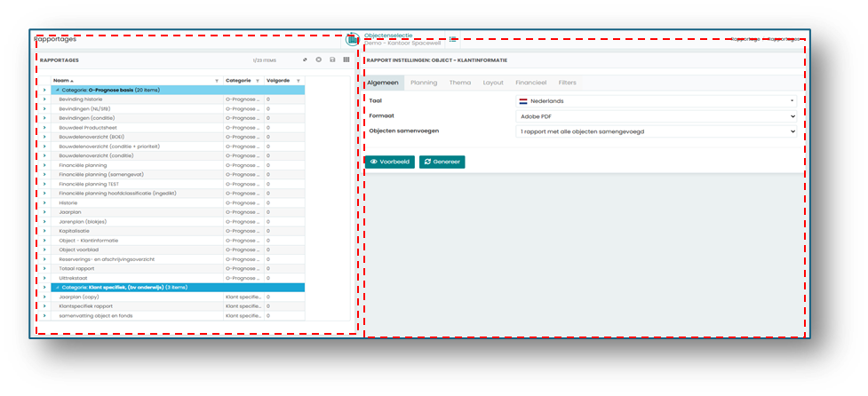Expand the Klantspecifiek rapport row arrow
The height and width of the screenshot is (396, 868).
point(44,305)
